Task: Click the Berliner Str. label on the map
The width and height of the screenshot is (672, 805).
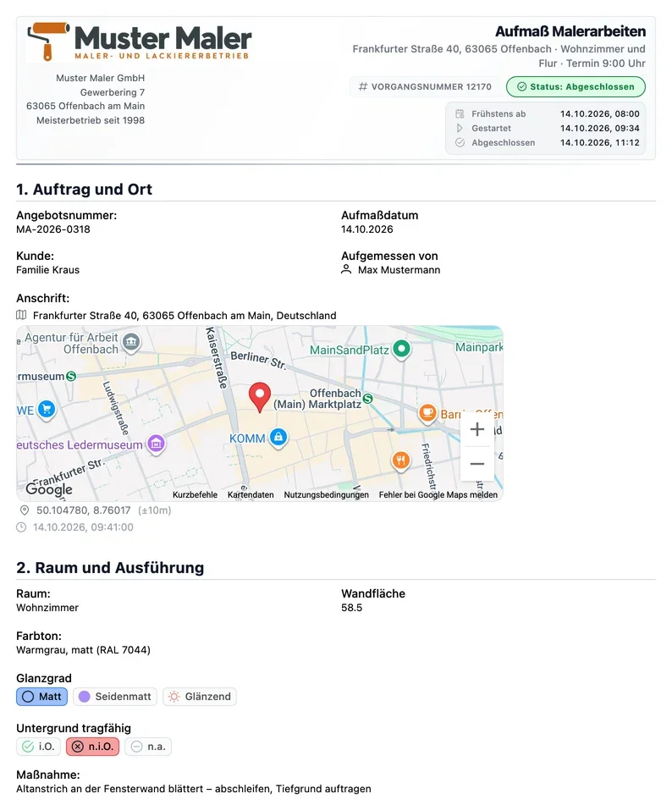Action: point(257,361)
